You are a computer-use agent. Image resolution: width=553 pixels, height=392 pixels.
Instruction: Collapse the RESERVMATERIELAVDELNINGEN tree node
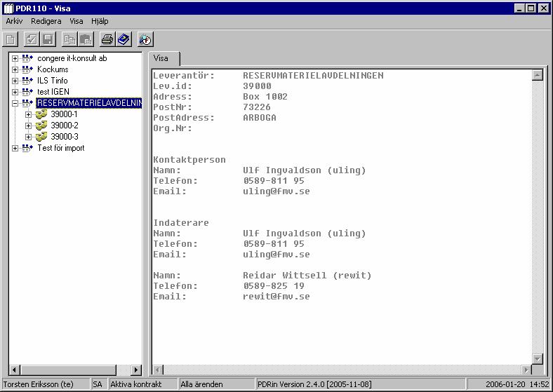click(x=15, y=104)
